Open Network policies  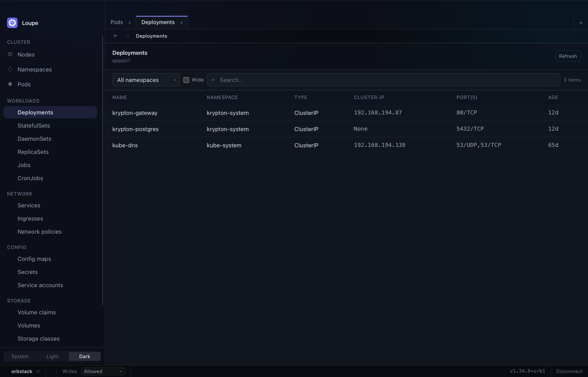coord(50,231)
